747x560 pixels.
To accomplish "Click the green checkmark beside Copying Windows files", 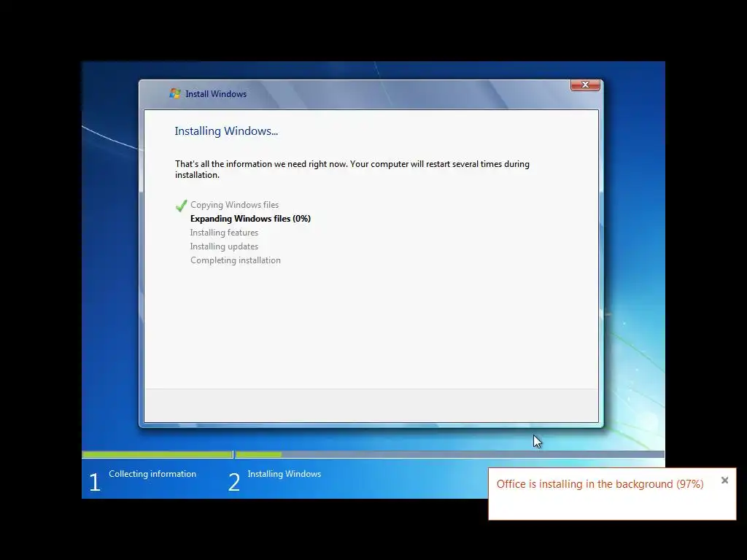I will pyautogui.click(x=181, y=205).
